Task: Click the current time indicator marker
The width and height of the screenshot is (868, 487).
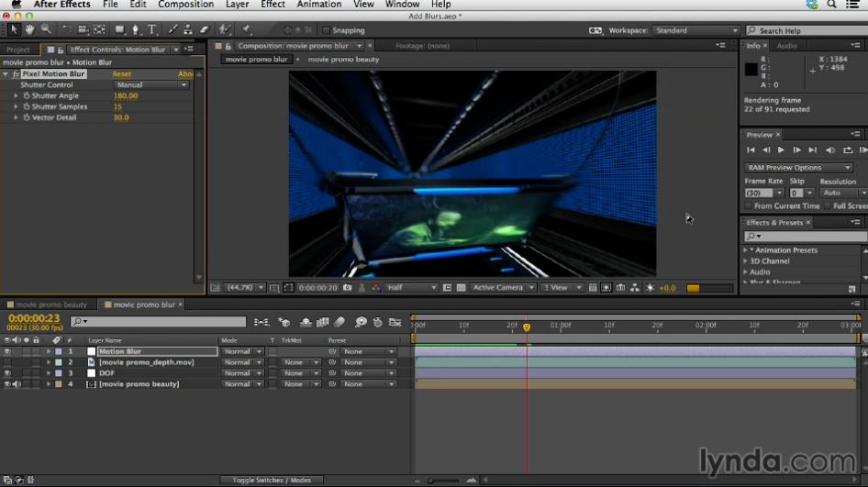Action: [x=527, y=327]
